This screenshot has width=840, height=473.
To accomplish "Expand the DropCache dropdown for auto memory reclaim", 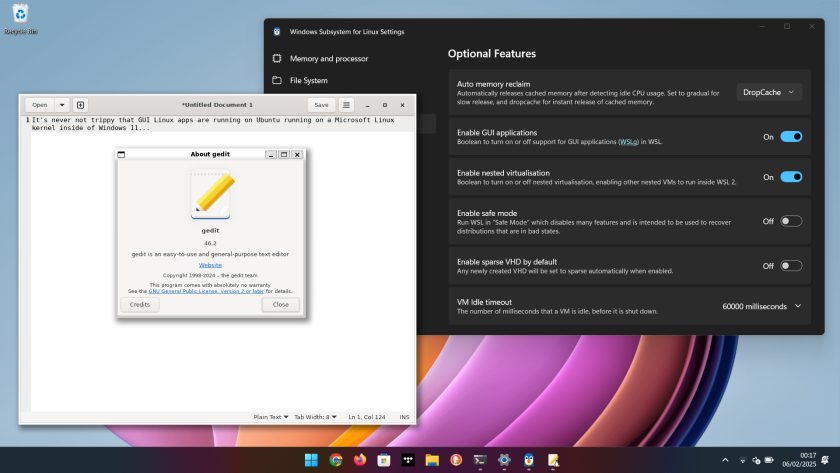I will [769, 92].
